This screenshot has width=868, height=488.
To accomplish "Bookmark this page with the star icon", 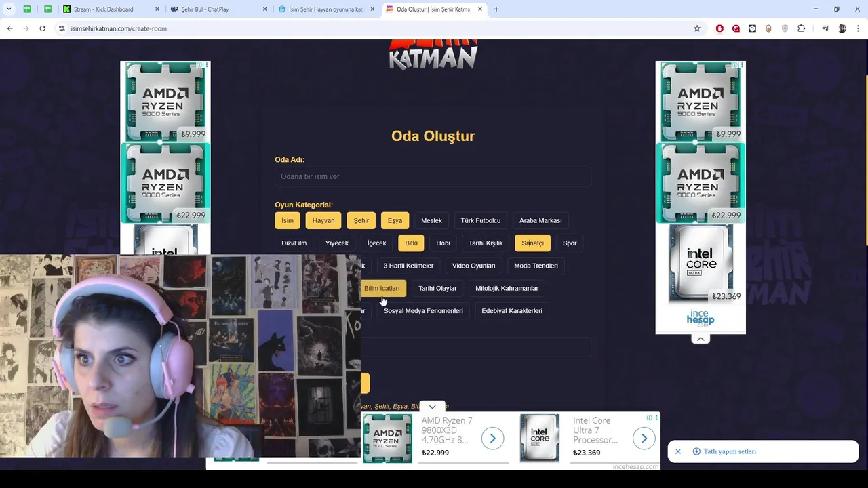I will (x=696, y=28).
